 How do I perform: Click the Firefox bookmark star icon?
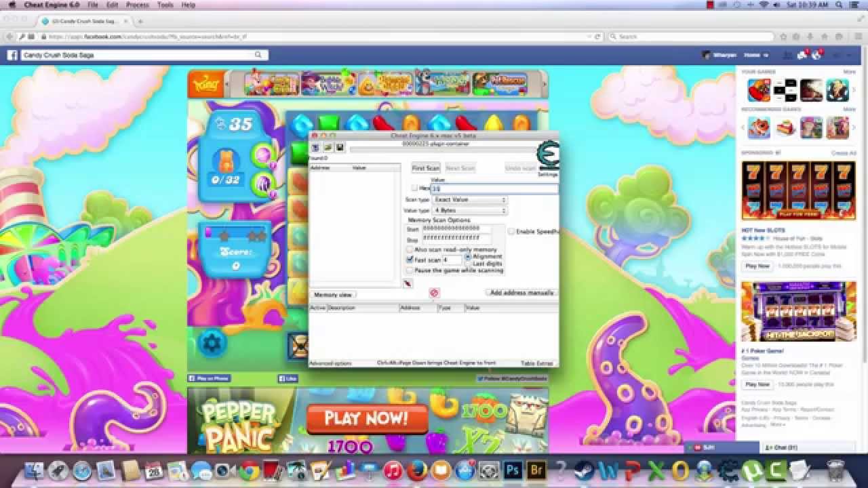783,37
